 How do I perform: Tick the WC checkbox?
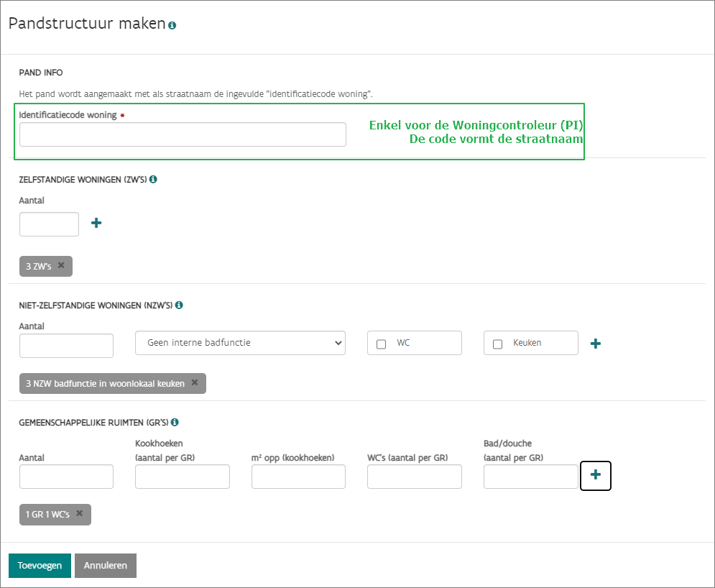coord(381,344)
